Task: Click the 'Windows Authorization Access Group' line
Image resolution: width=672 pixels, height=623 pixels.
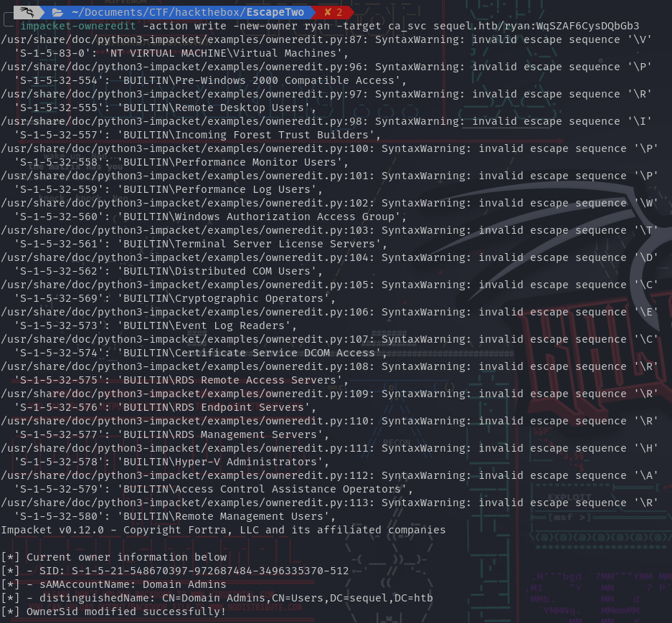Action: pyautogui.click(x=210, y=217)
